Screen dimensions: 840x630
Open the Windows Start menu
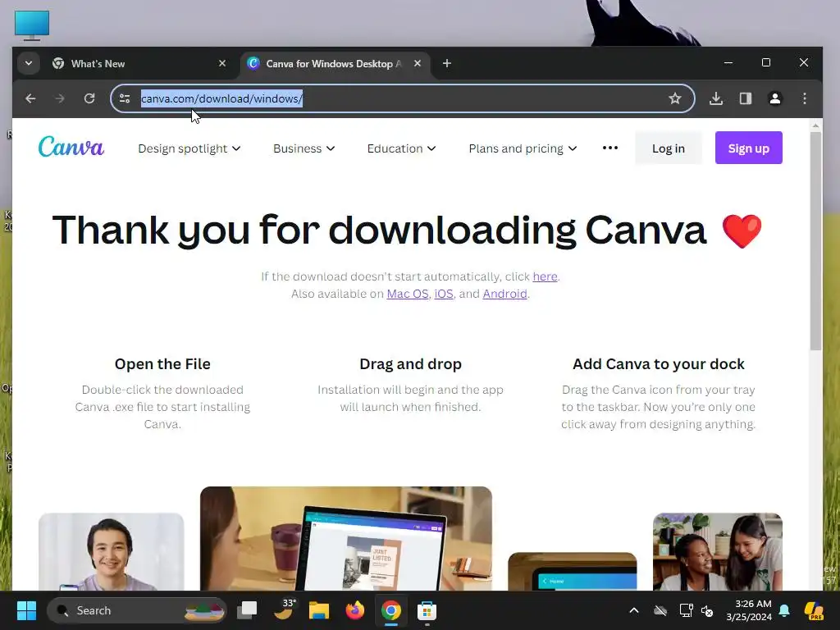(x=26, y=610)
